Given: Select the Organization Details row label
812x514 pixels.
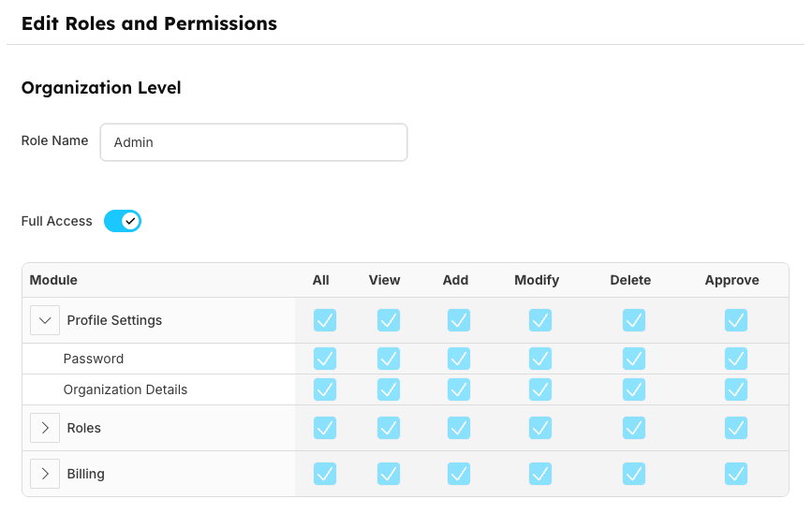Looking at the screenshot, I should click(x=125, y=389).
